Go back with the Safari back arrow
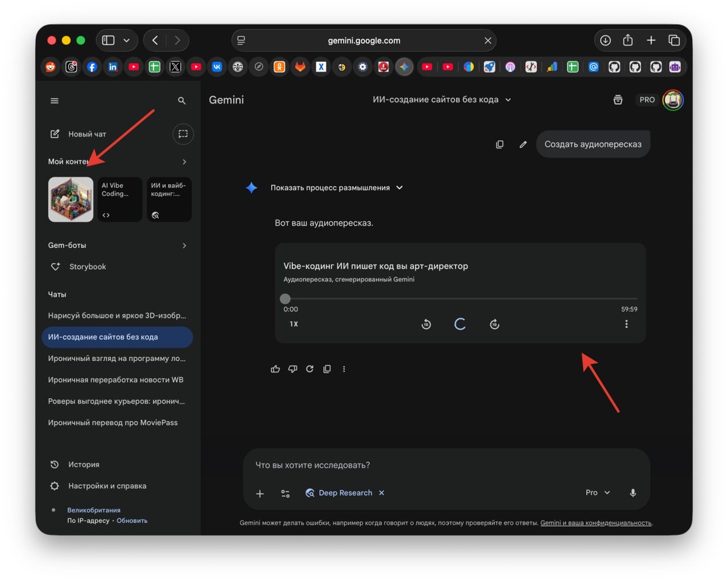The image size is (728, 582). point(155,41)
